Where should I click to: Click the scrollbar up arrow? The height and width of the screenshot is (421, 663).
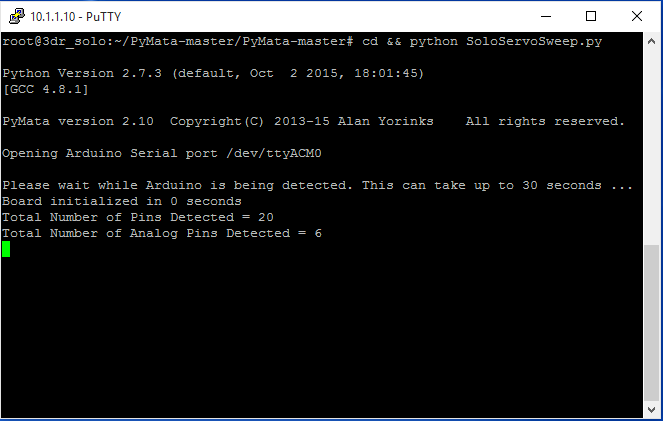click(651, 40)
